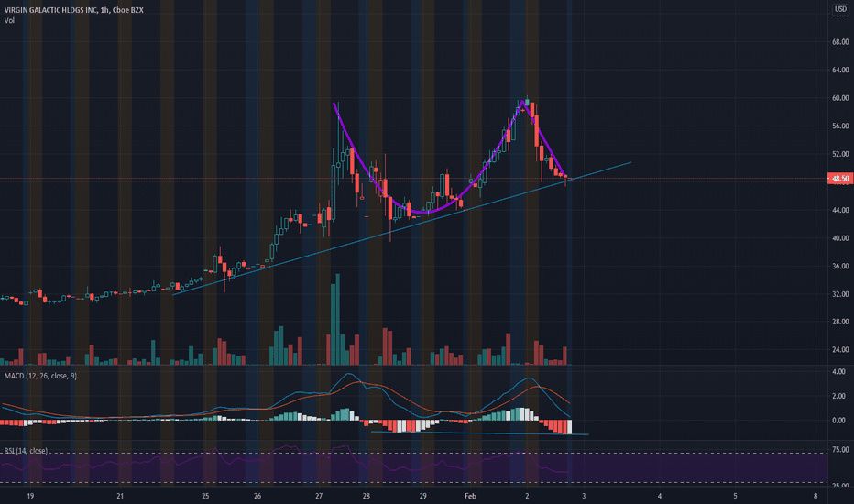Image resolution: width=854 pixels, height=504 pixels.
Task: Click the USD currency button
Action: (840, 9)
